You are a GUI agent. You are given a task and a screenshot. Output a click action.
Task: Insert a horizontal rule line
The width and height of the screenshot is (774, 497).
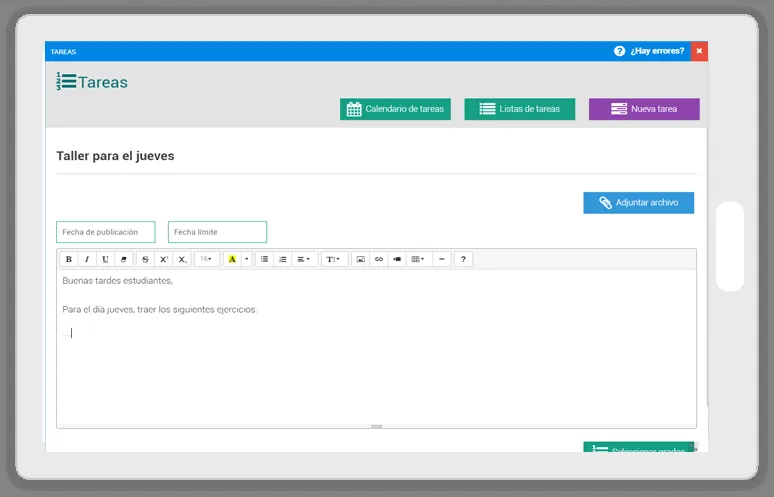(442, 259)
